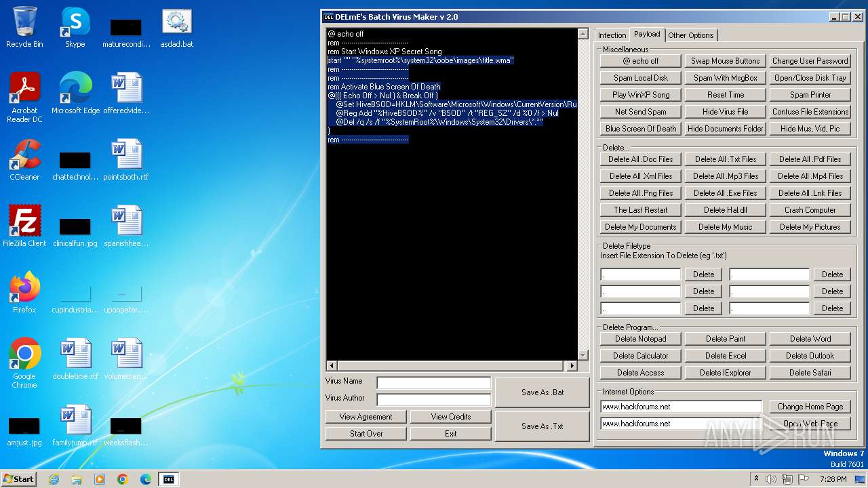Launch Edge from the taskbar
Screen dimensions: 868x488
[146, 479]
